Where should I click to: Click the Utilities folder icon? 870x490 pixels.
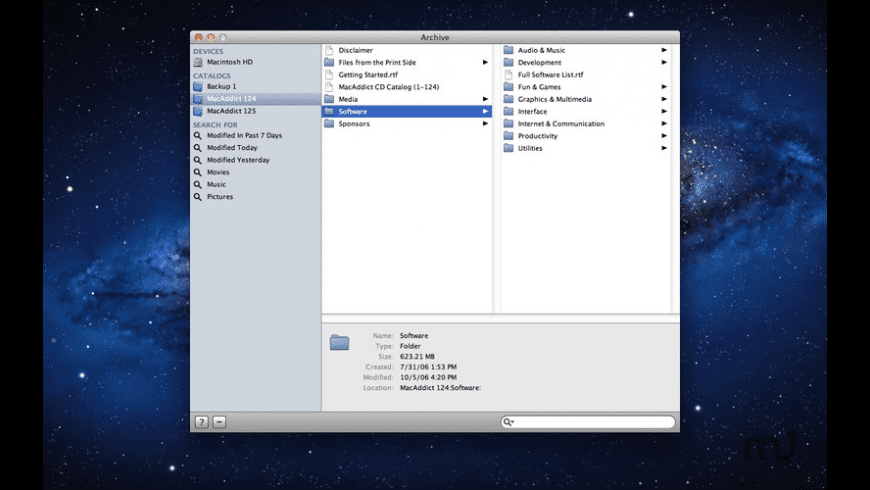[x=508, y=148]
